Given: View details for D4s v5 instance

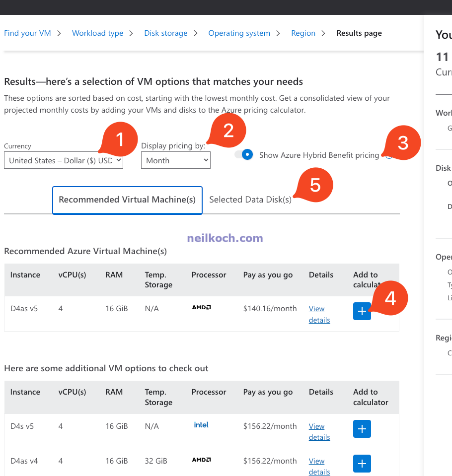Looking at the screenshot, I should (x=319, y=432).
